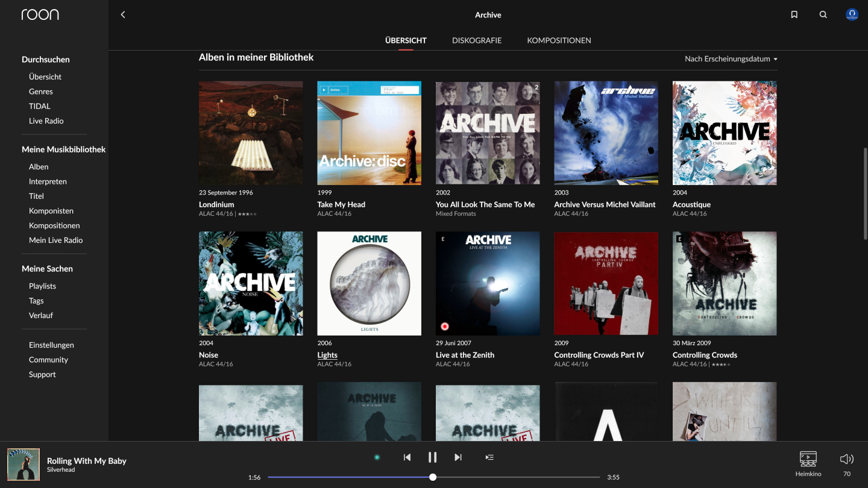The height and width of the screenshot is (488, 868).
Task: Open Live Radio under Durchsuchen
Action: click(x=46, y=121)
